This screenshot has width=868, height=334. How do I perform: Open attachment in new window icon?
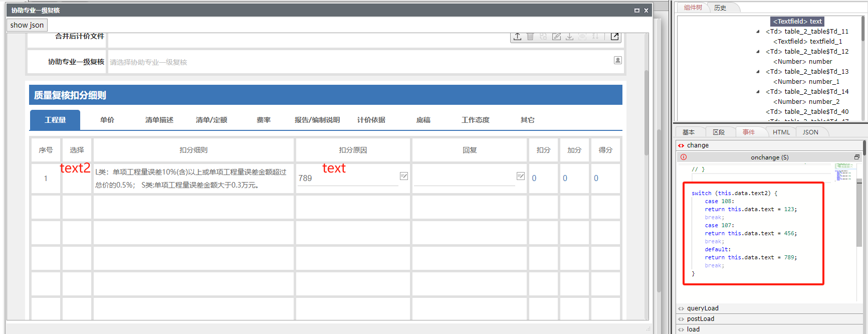click(x=614, y=37)
